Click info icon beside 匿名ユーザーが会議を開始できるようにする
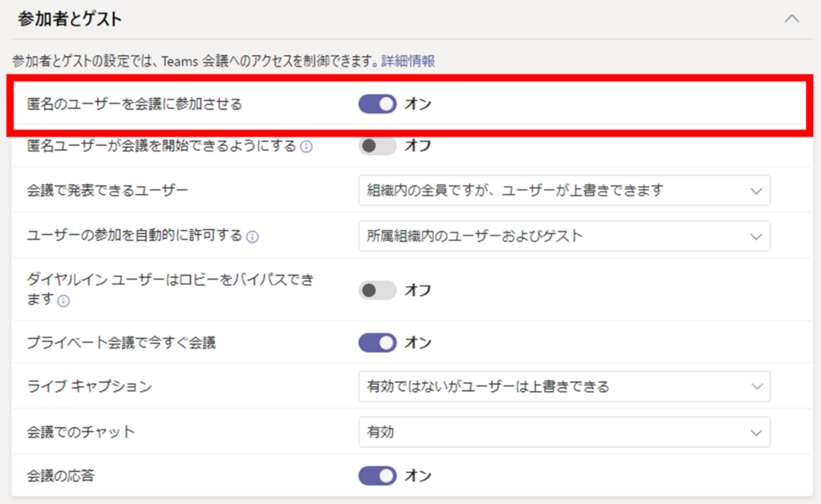Viewport: 821px width, 504px height. point(306,147)
